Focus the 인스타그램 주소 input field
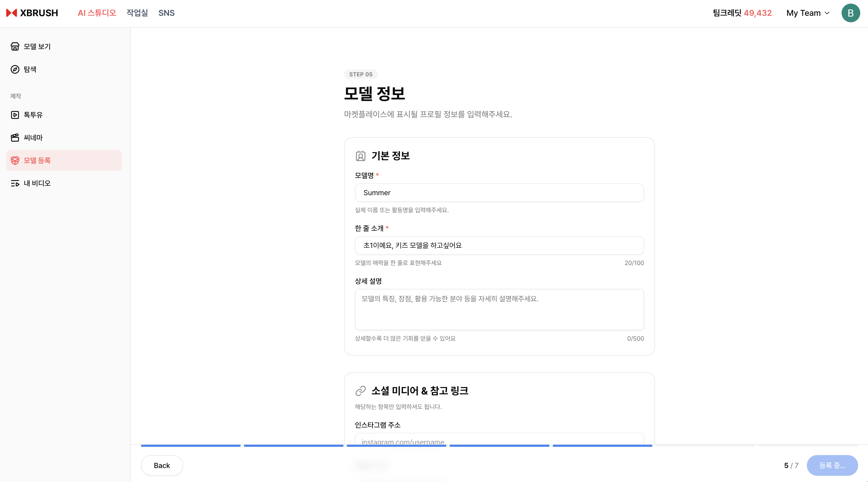The image size is (868, 482). (499, 439)
